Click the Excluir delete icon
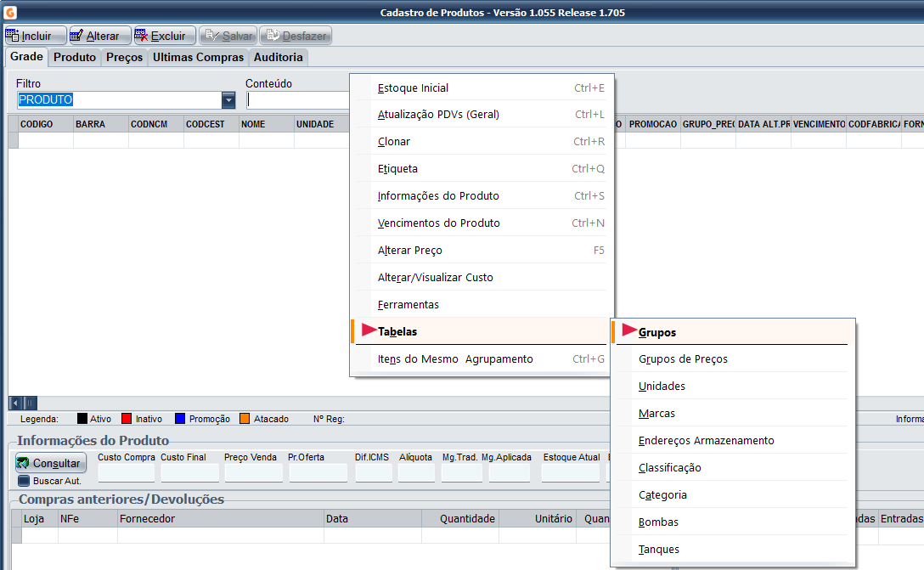This screenshot has height=570, width=924. coord(142,36)
